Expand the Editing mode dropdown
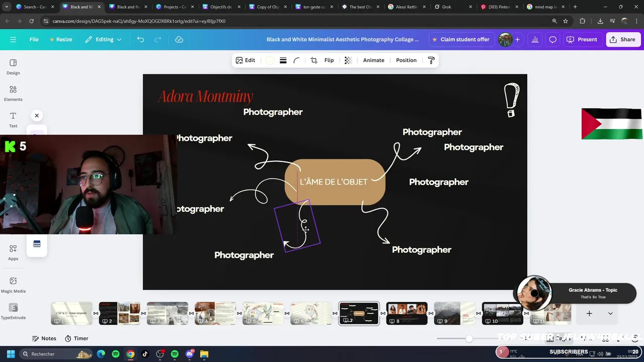Viewport: 644px width, 362px height. [103, 39]
